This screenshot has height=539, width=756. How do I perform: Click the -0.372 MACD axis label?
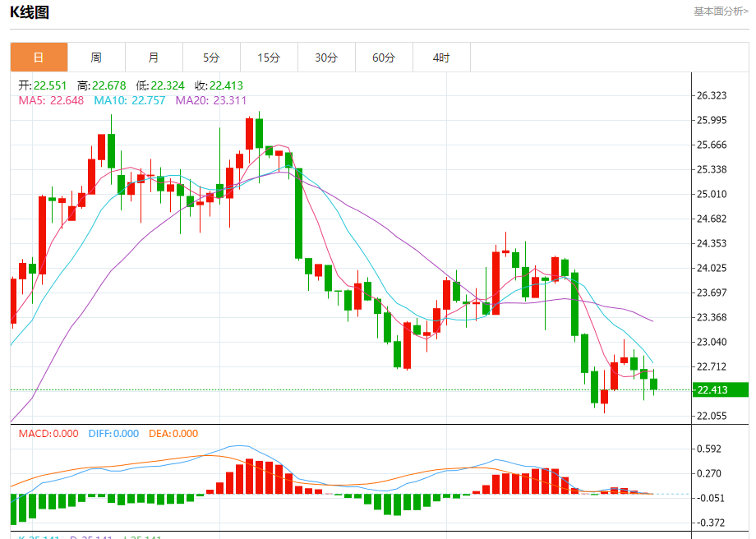(709, 523)
